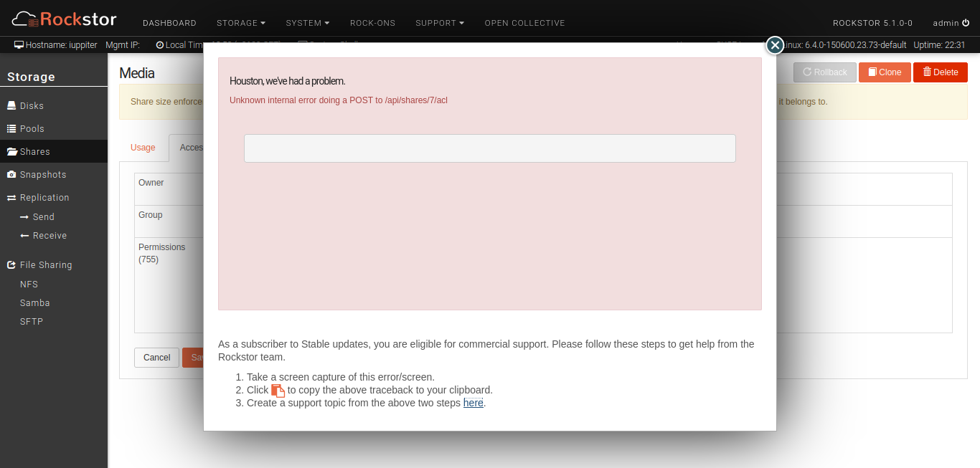
Task: Open Replication section in sidebar
Action: [44, 198]
